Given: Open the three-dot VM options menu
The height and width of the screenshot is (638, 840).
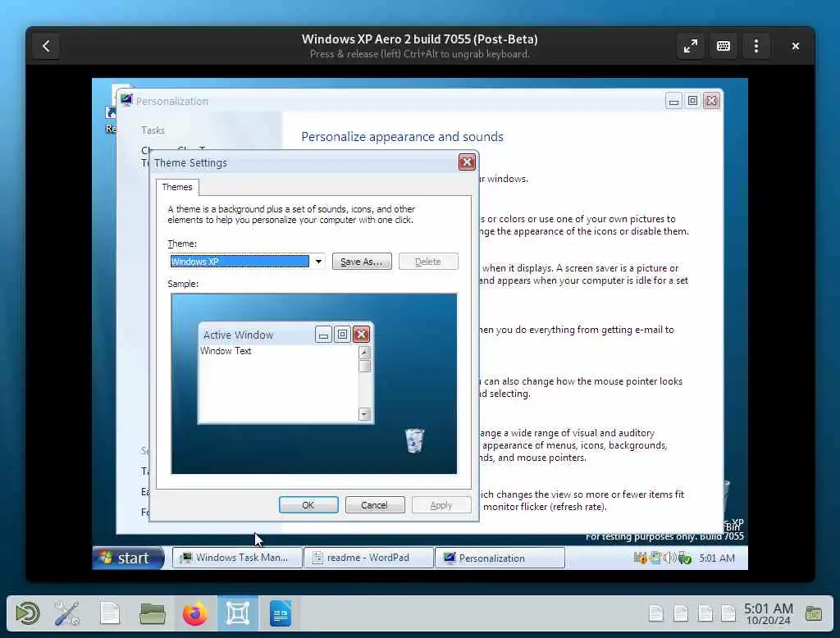Looking at the screenshot, I should (756, 46).
